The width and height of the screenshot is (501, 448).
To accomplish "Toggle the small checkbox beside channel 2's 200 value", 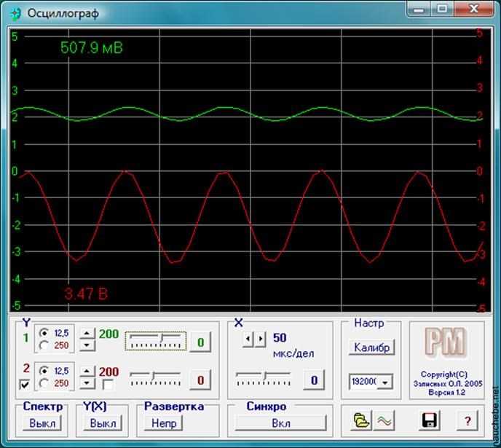I will click(x=108, y=385).
